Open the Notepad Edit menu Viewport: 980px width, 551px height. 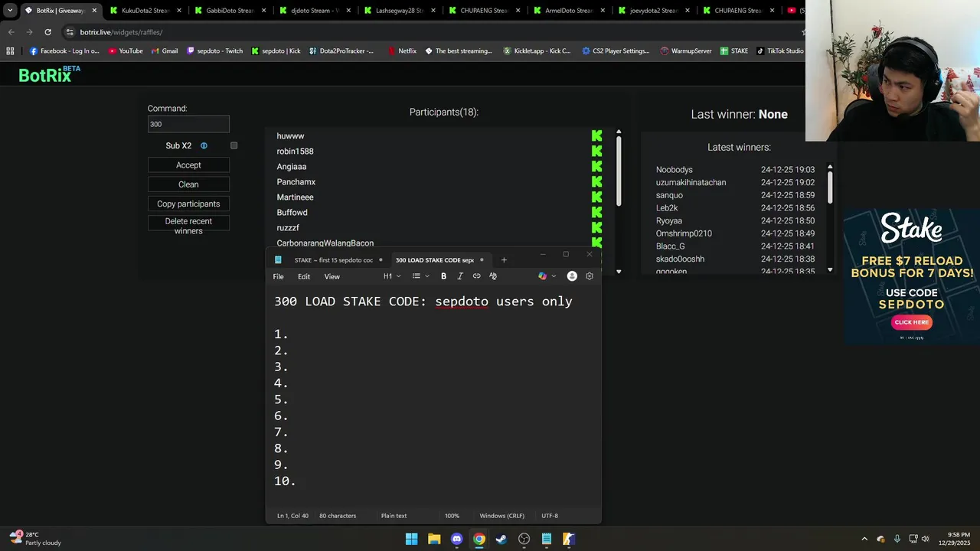(x=304, y=276)
